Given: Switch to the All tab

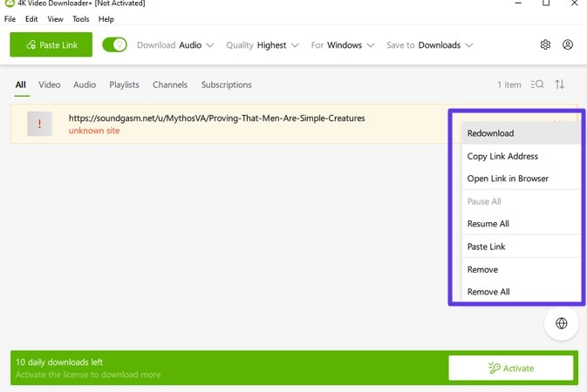Looking at the screenshot, I should tap(21, 84).
